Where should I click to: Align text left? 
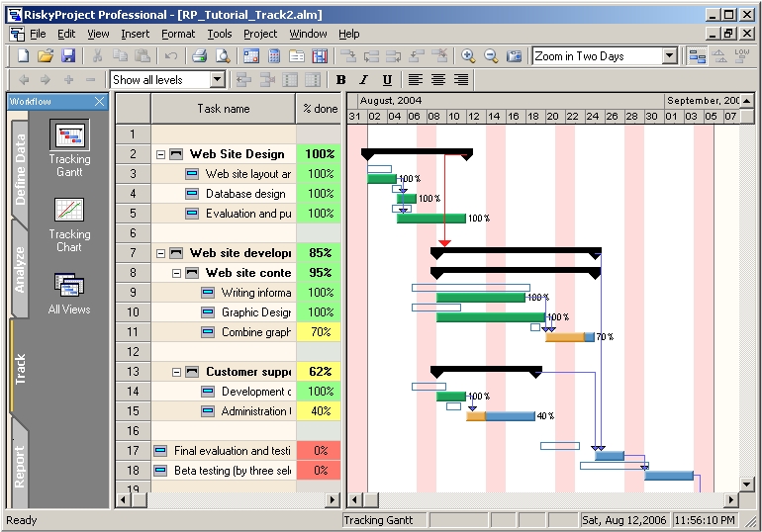415,80
